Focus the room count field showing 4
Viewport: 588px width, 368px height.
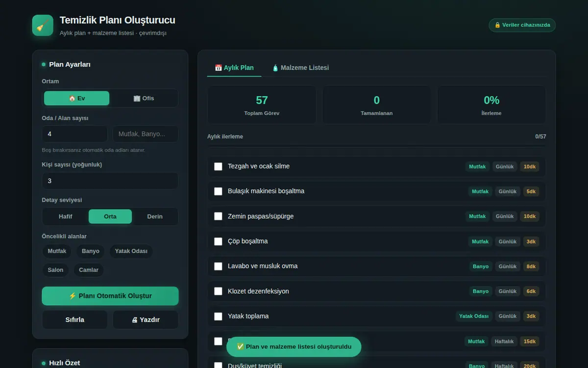click(75, 134)
